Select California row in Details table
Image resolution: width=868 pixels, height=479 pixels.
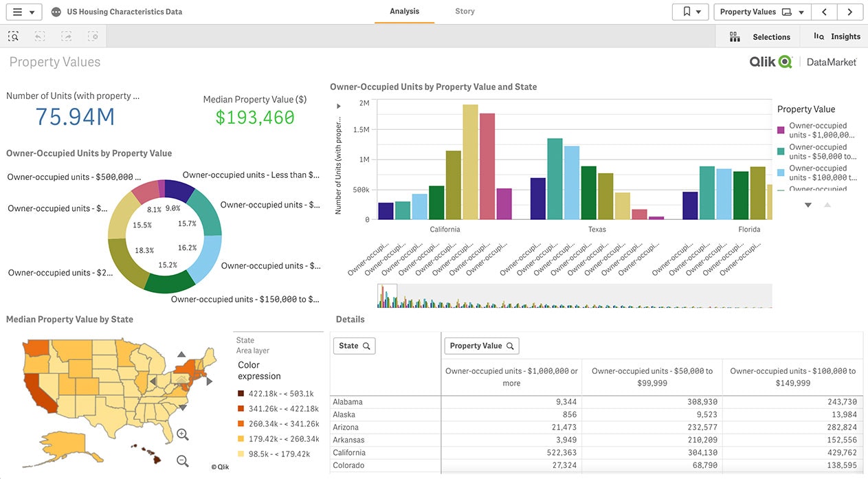click(597, 453)
